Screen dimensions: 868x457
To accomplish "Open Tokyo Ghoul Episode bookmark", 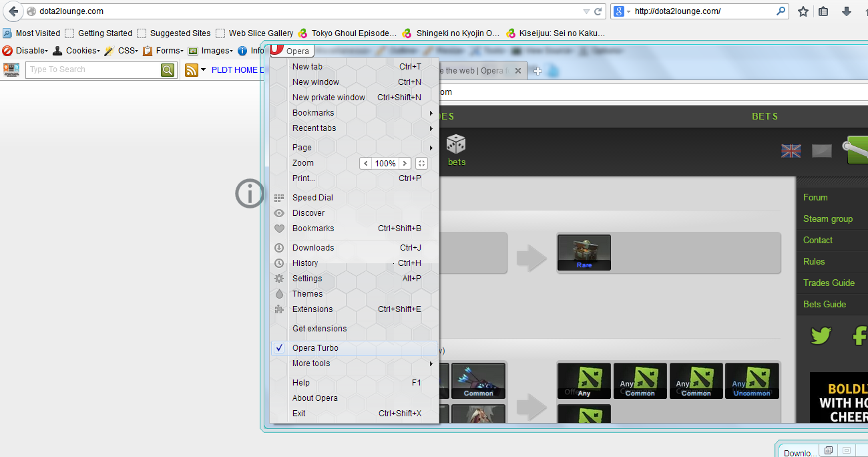I will [347, 33].
